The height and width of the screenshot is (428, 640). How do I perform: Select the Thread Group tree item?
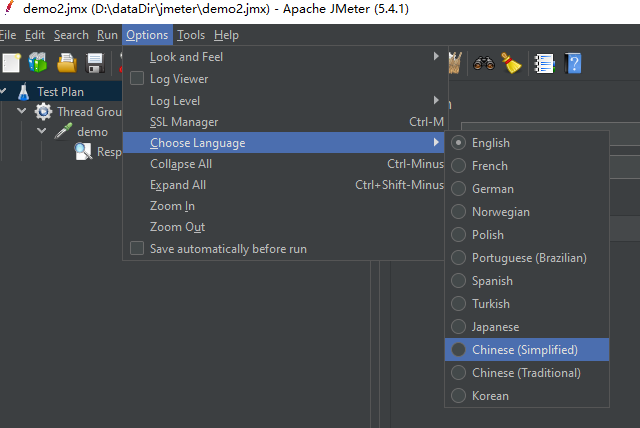click(89, 111)
